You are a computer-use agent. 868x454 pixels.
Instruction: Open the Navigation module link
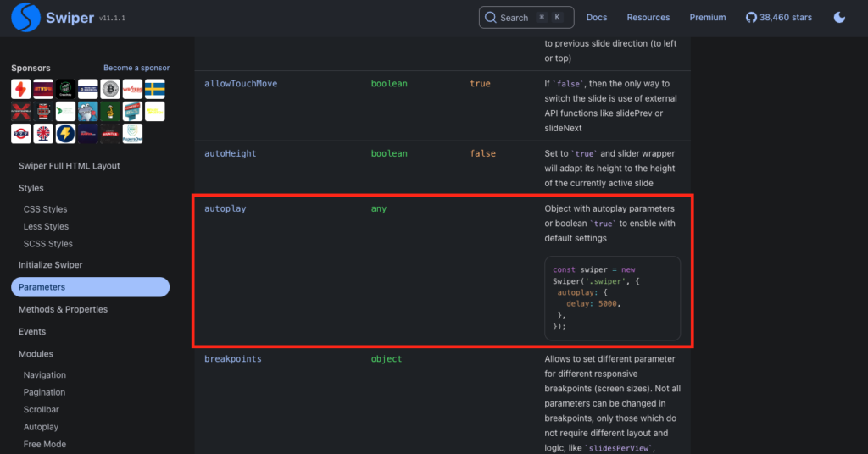click(45, 375)
